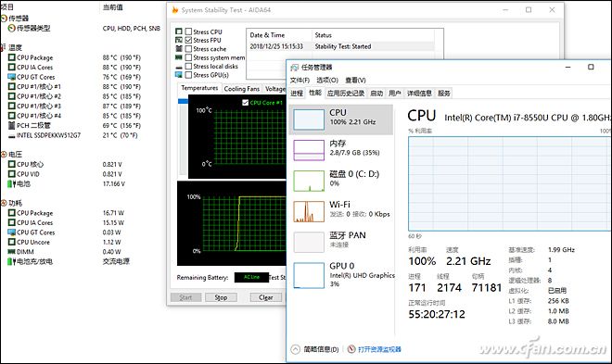
Task: Click the CPU GT Cores power icon
Action: coord(12,232)
